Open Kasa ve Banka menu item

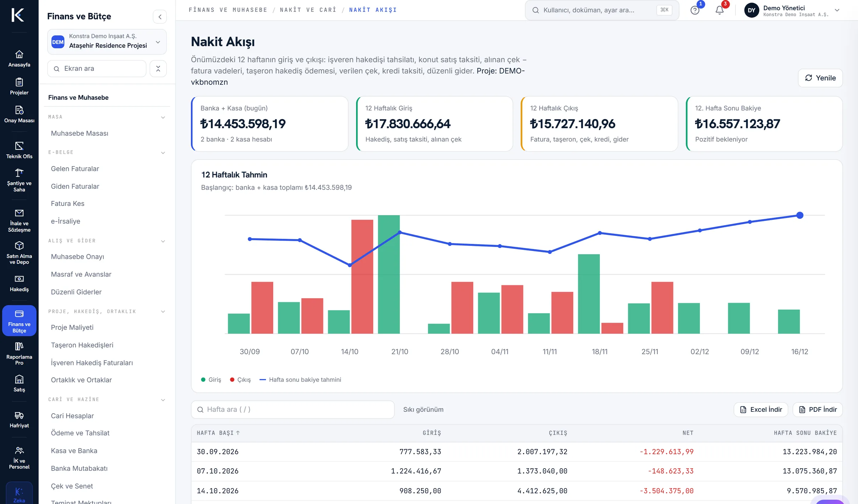coord(74,451)
